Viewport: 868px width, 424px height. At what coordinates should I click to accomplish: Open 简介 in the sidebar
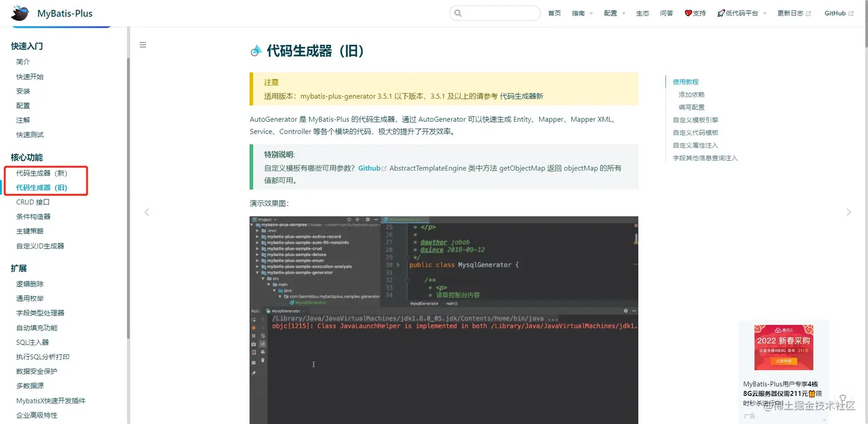pyautogui.click(x=23, y=62)
